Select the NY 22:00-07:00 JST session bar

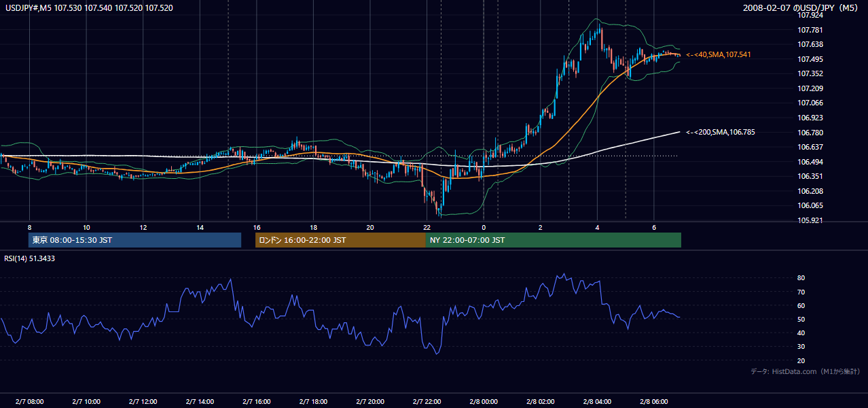coord(554,240)
